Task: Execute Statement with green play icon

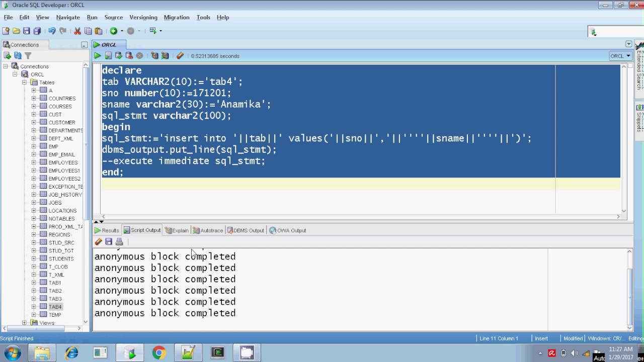Action: (x=98, y=56)
